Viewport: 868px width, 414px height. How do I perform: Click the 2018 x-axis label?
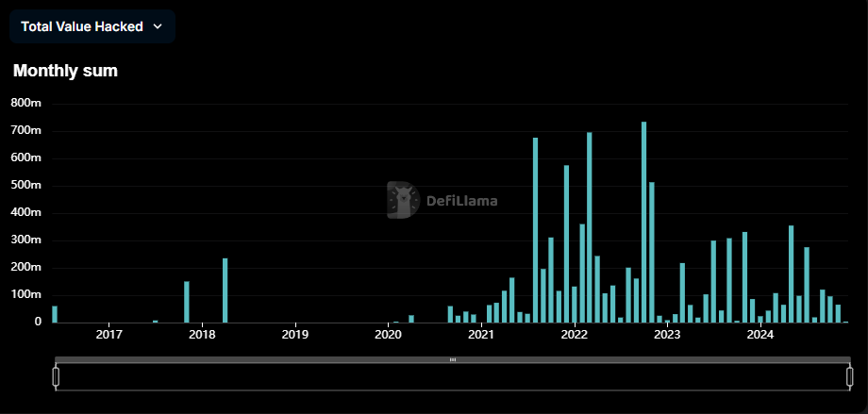203,335
